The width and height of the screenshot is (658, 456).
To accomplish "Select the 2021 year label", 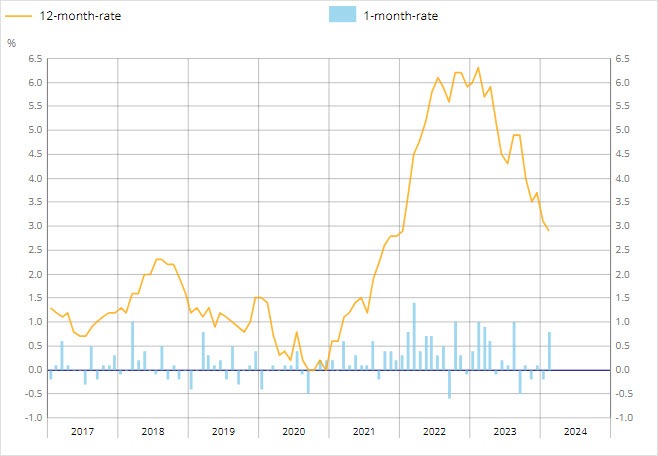I will [364, 432].
